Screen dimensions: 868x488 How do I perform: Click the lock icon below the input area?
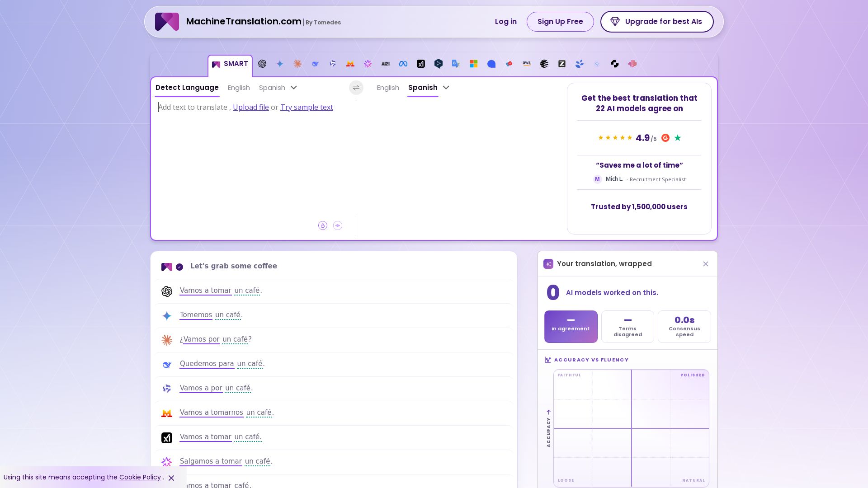click(323, 225)
